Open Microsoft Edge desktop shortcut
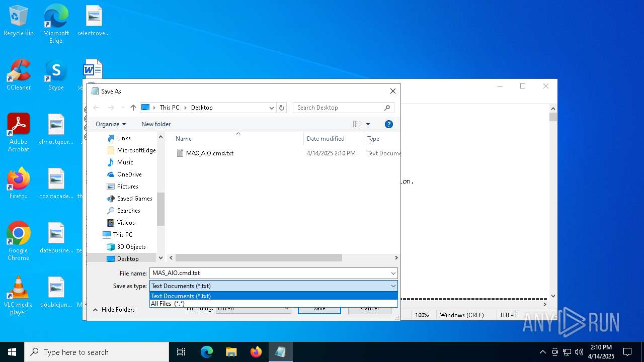Image resolution: width=644 pixels, height=362 pixels. coord(56,24)
